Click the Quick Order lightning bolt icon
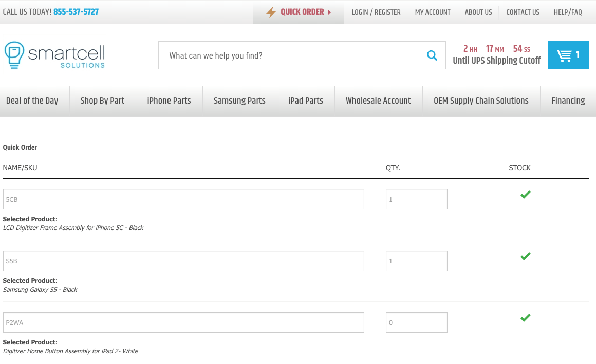Image resolution: width=596 pixels, height=364 pixels. pos(271,12)
